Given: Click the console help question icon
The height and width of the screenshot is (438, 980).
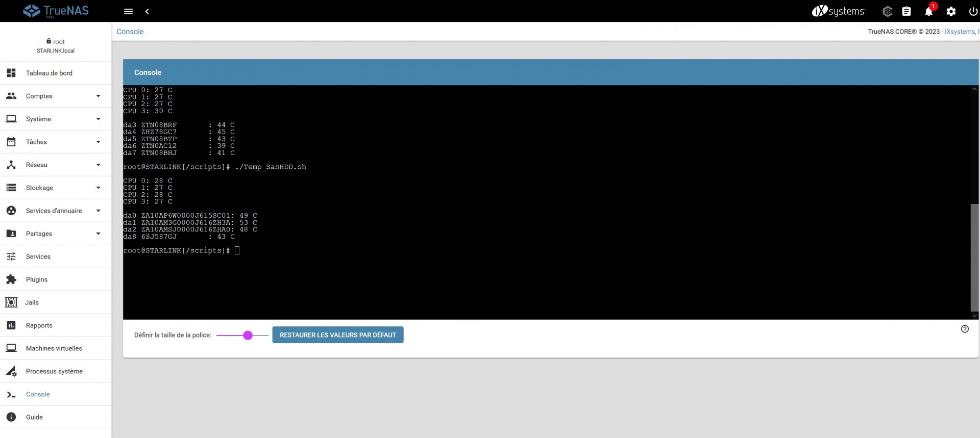Looking at the screenshot, I should 965,329.
